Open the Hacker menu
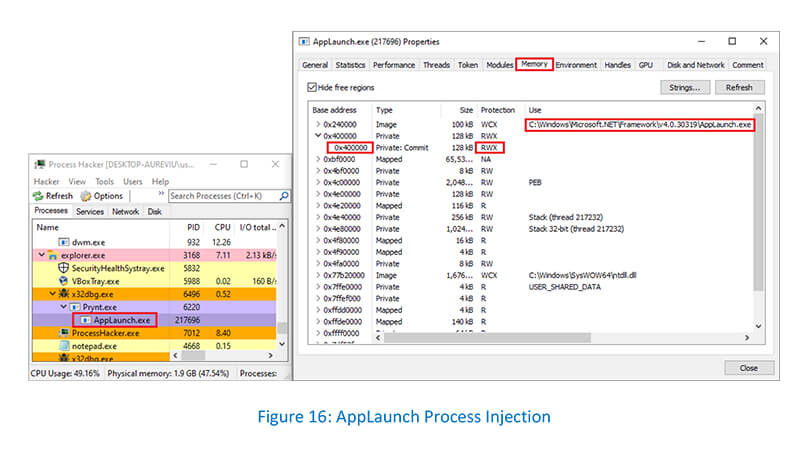Screen dimensions: 807x456 [46, 182]
